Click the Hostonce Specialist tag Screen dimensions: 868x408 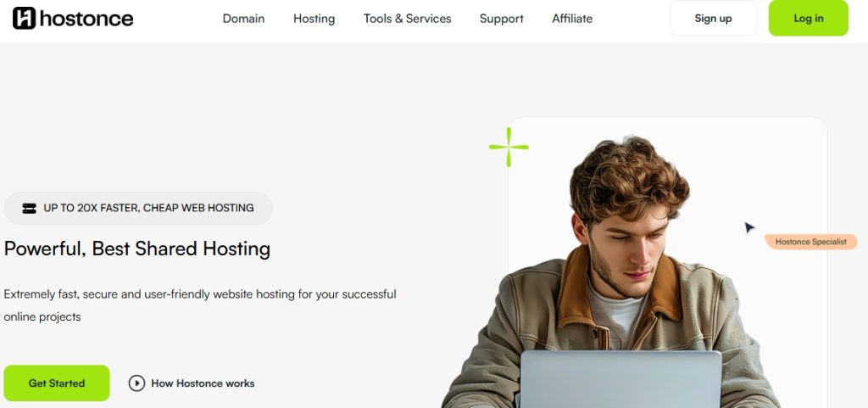(x=811, y=242)
